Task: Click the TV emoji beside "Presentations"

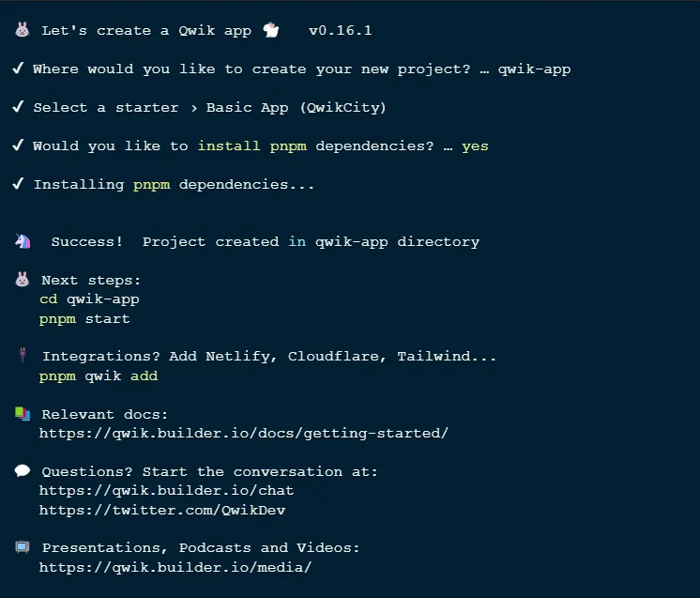Action: 23,547
